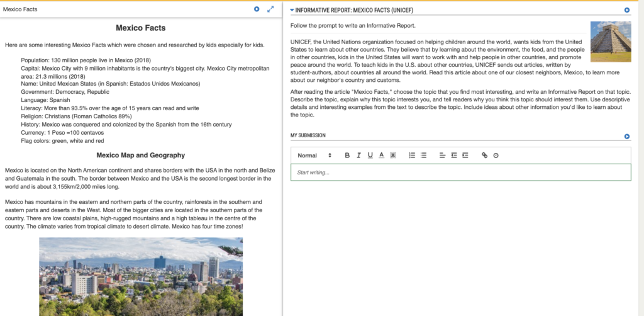Viewport: 644px width, 316px height.
Task: Click the Start writing text area
Action: 461,172
